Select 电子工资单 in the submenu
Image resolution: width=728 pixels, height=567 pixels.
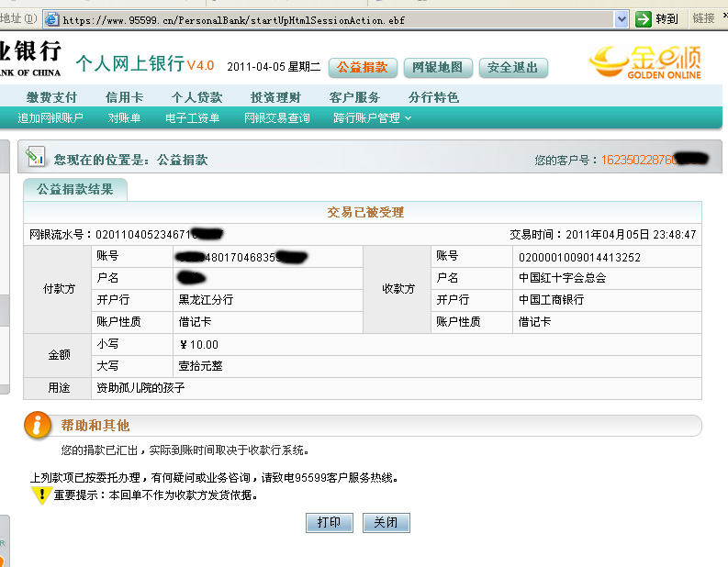click(192, 118)
